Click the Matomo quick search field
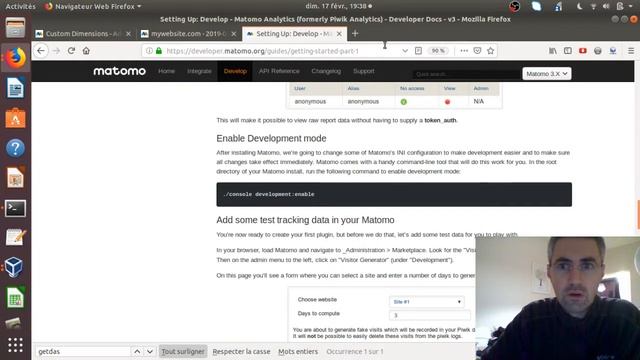640x360 pixels. click(466, 74)
